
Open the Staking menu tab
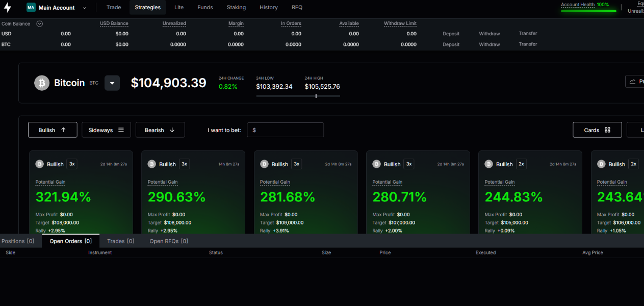(236, 8)
